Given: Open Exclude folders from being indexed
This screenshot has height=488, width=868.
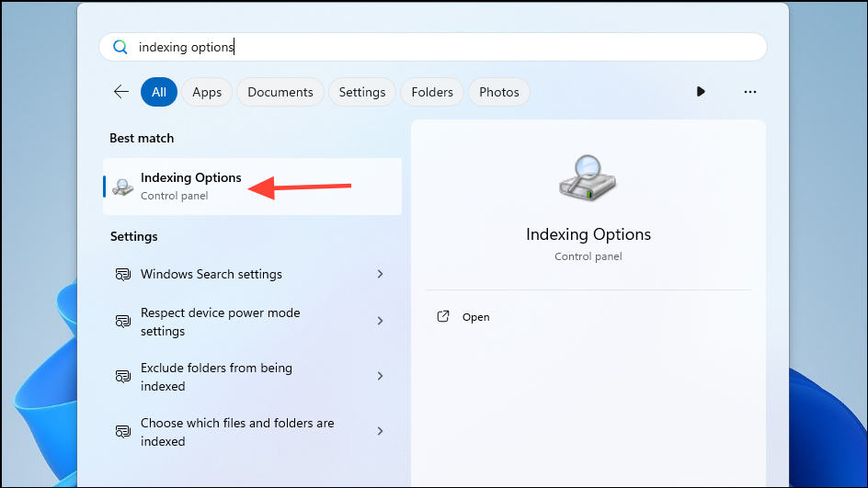Looking at the screenshot, I should pyautogui.click(x=253, y=377).
